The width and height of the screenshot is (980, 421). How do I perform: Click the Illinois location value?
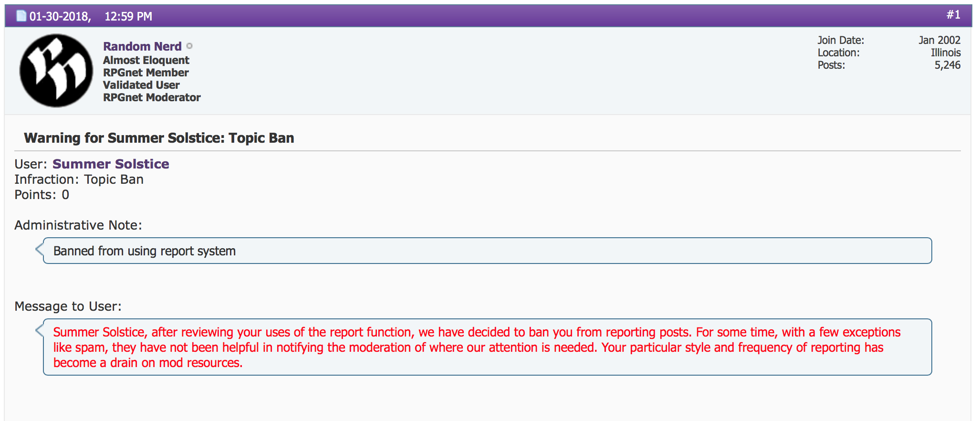(x=946, y=53)
